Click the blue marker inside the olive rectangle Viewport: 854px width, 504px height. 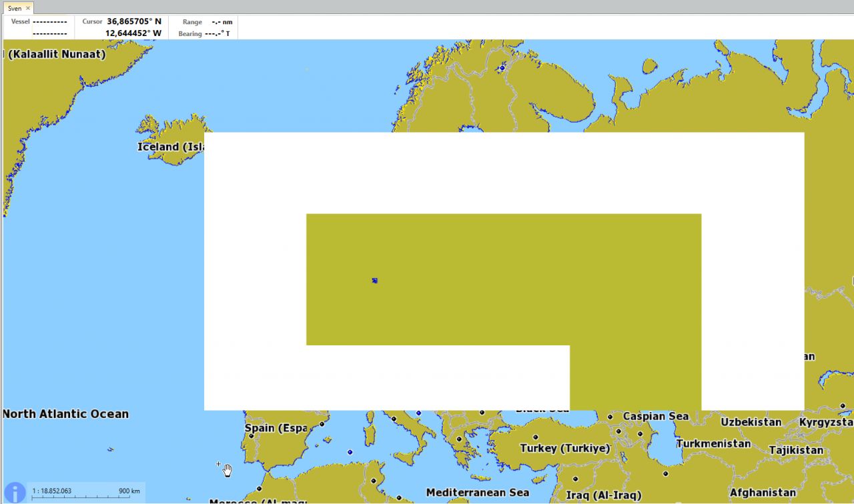point(375,281)
